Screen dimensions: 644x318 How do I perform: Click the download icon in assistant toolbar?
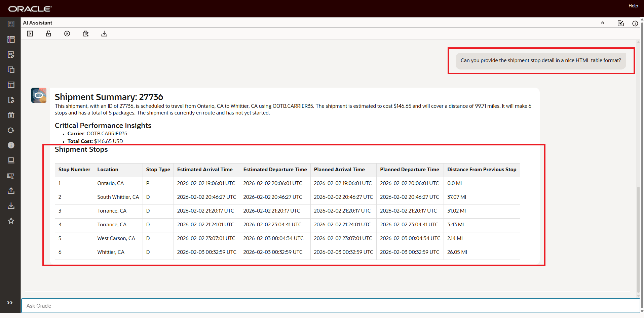point(104,34)
